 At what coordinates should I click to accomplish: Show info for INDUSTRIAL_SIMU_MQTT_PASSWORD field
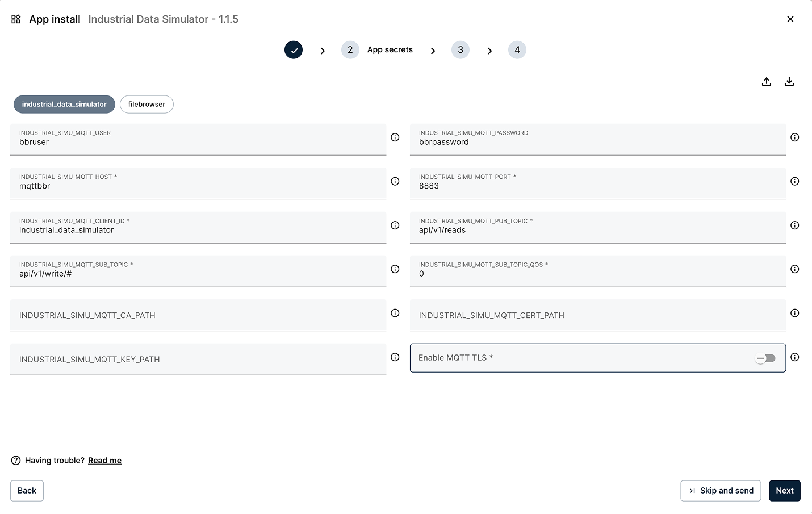pos(794,137)
